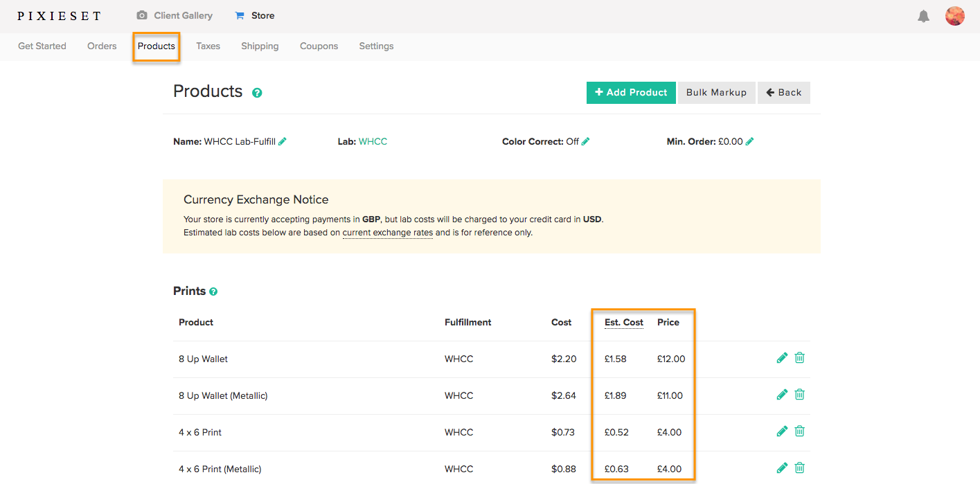Delete the 4 x 6 Print (Metallic) product
980x484 pixels.
coord(800,468)
